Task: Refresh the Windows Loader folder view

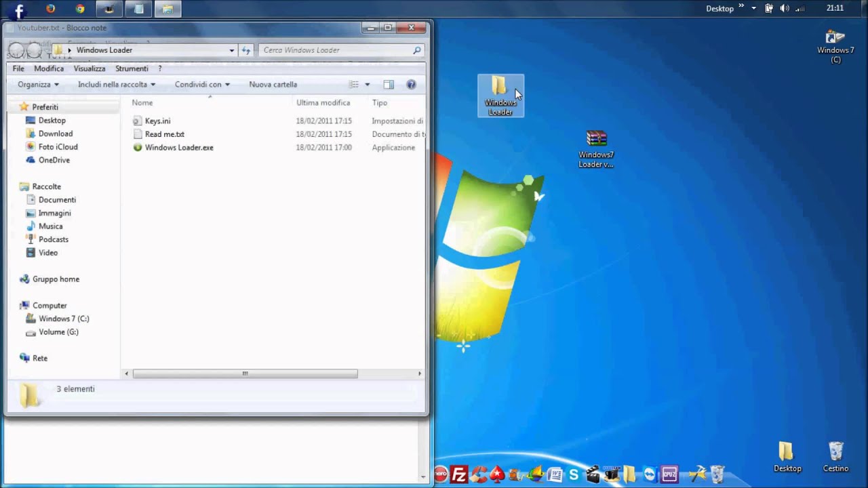Action: point(246,50)
